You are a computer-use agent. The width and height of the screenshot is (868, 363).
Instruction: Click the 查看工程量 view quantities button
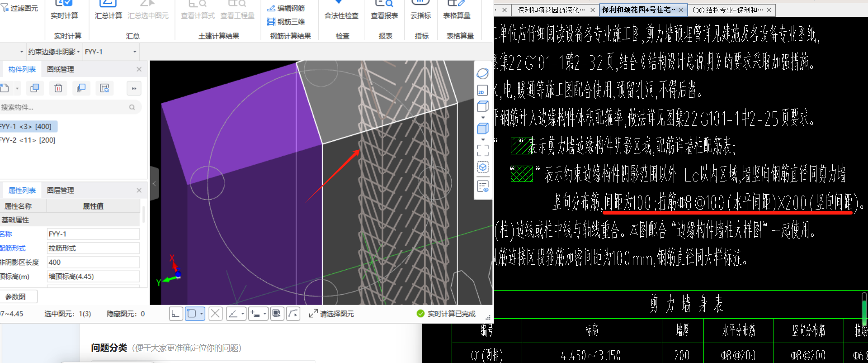click(x=237, y=10)
